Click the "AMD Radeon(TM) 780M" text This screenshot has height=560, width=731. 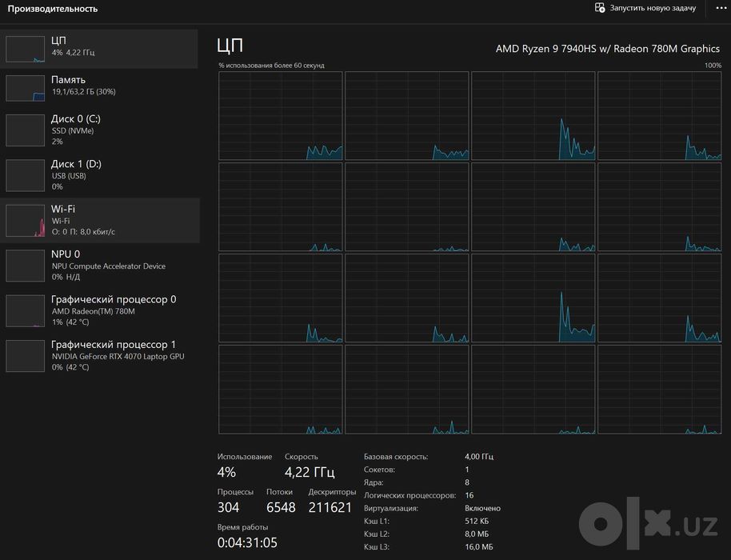coord(94,311)
